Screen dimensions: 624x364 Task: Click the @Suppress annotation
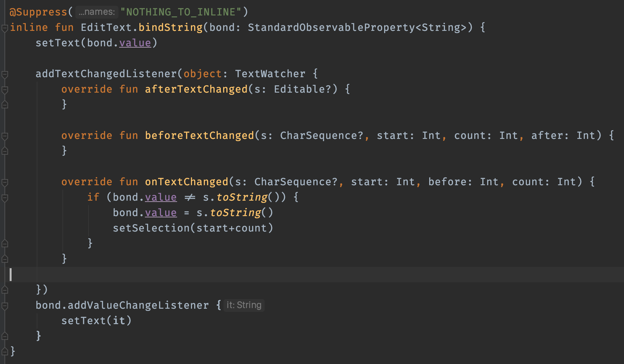[x=38, y=12]
